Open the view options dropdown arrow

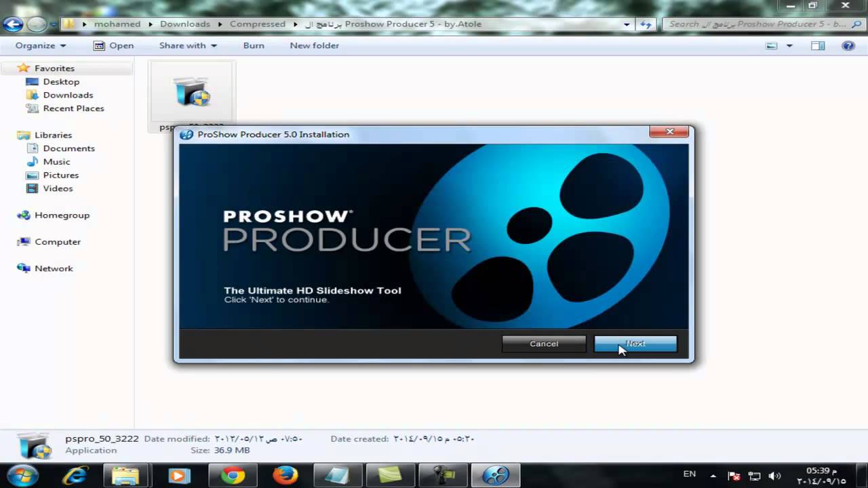[x=789, y=45]
